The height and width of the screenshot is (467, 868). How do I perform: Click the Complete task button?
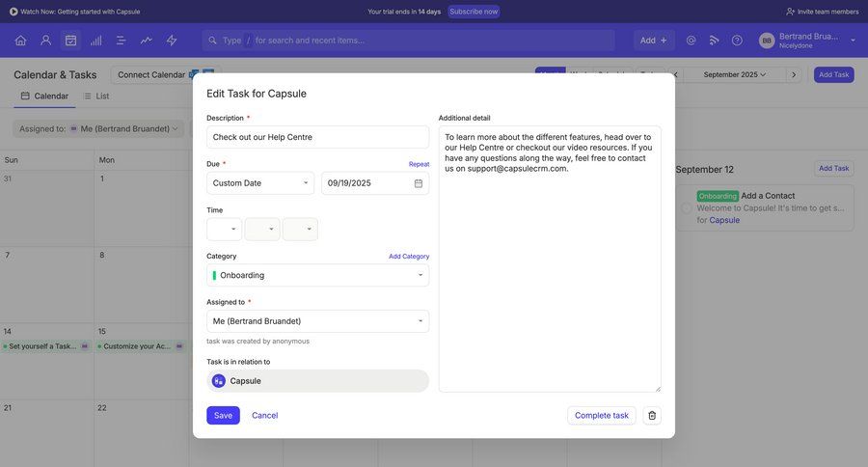[x=601, y=416]
